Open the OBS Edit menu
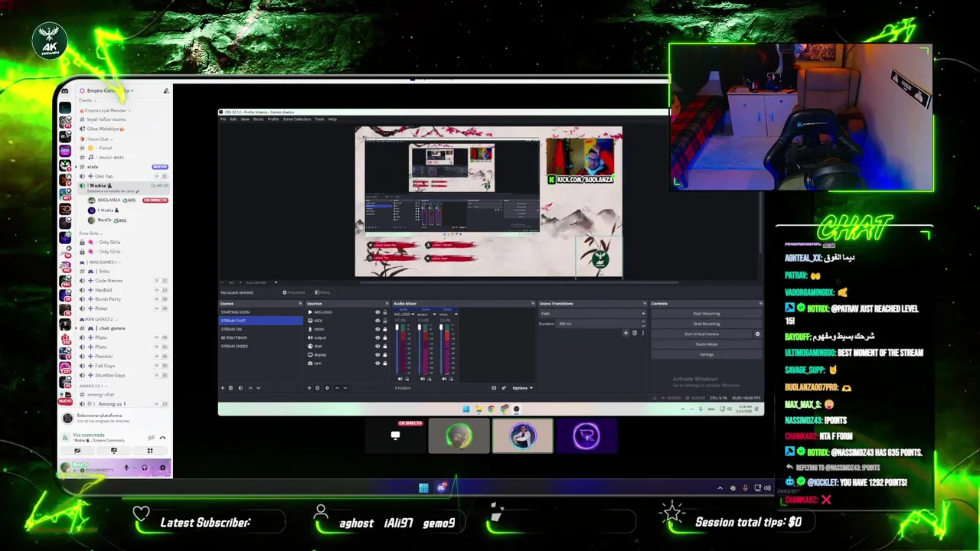This screenshot has width=980, height=551. [234, 119]
